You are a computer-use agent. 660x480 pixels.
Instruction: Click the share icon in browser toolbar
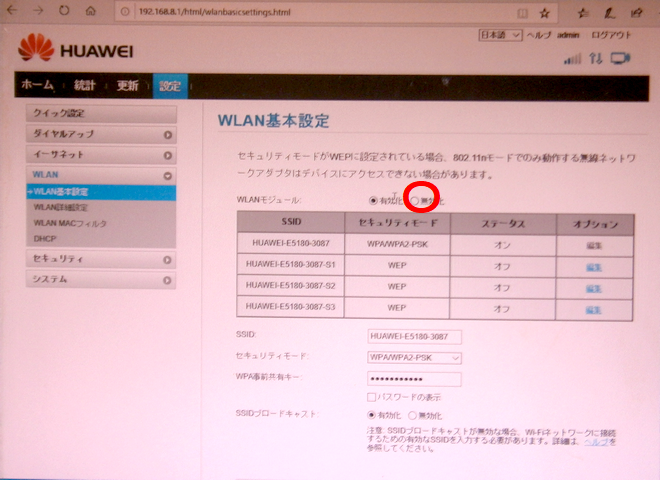tap(636, 13)
